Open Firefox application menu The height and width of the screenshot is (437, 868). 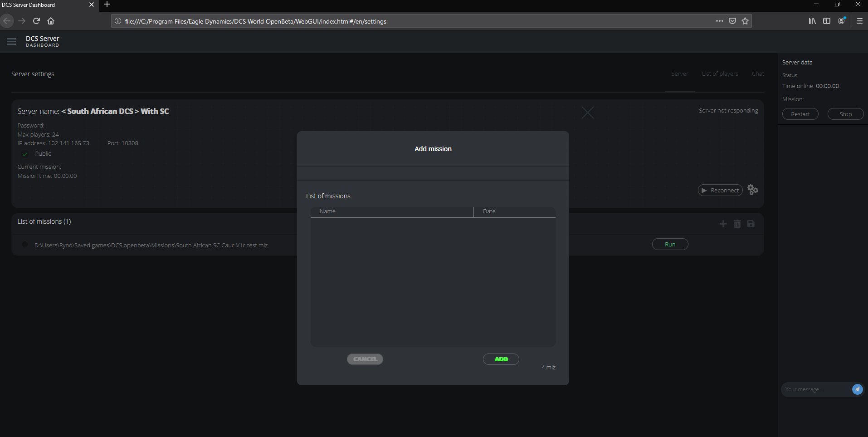tap(860, 21)
